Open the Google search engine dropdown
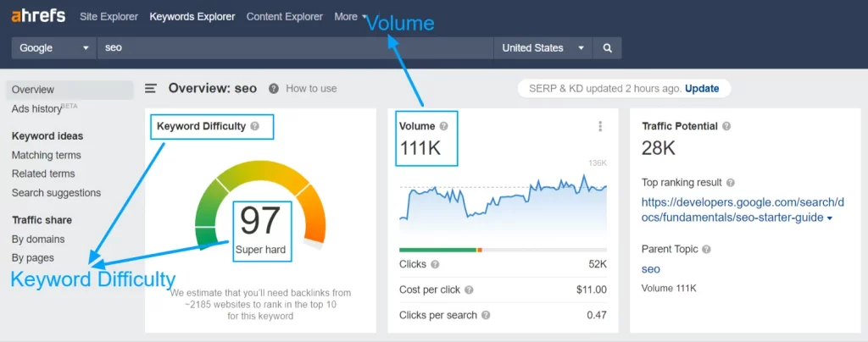 [54, 48]
